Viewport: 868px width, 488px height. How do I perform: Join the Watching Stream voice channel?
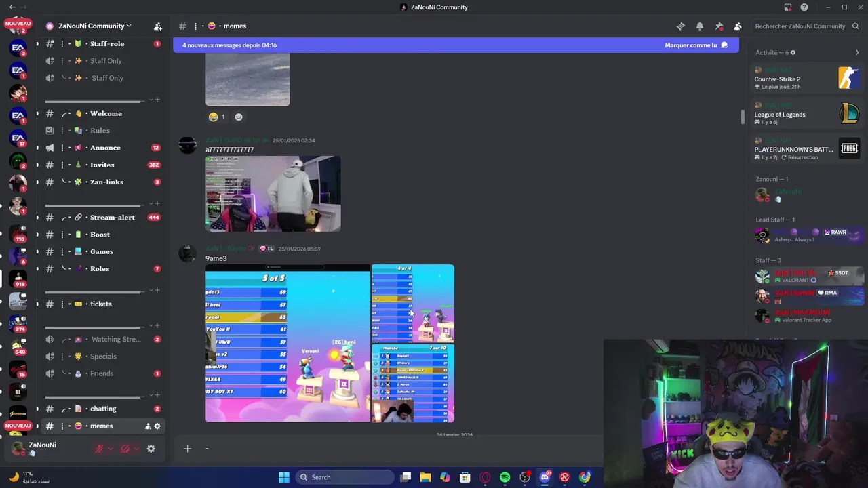pos(103,340)
